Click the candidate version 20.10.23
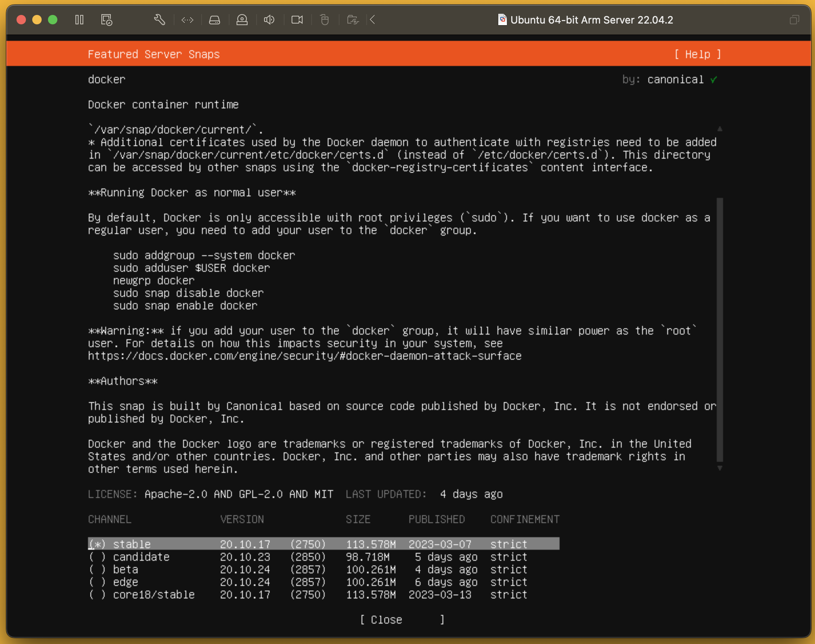The width and height of the screenshot is (815, 644). [245, 557]
